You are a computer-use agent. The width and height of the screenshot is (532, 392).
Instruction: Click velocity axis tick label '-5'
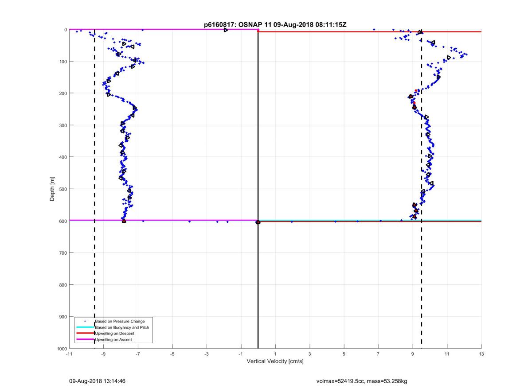pos(172,354)
